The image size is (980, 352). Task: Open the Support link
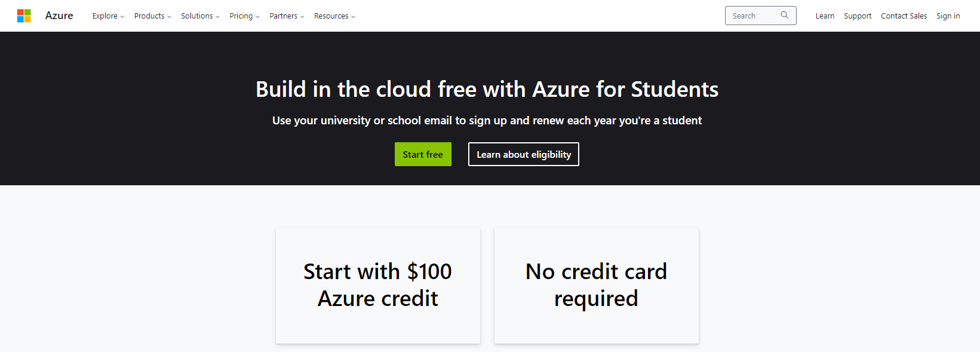pyautogui.click(x=858, y=16)
